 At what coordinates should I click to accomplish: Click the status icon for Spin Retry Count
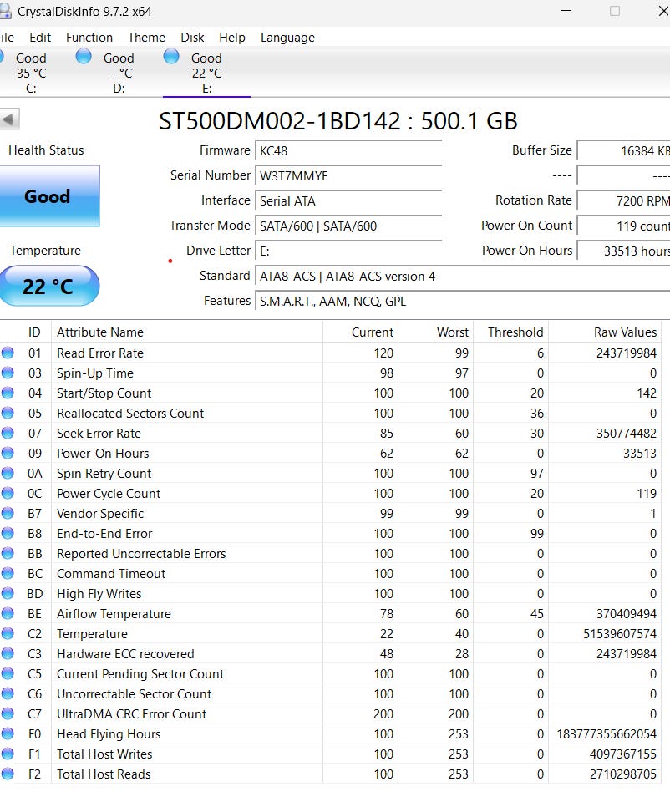[x=8, y=473]
